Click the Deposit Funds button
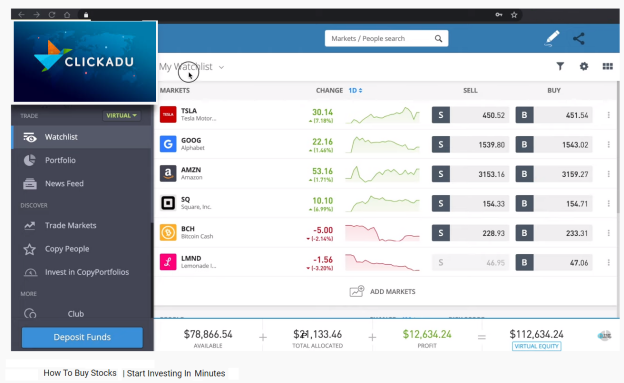Viewport: 624px width, 383px height. coord(82,337)
